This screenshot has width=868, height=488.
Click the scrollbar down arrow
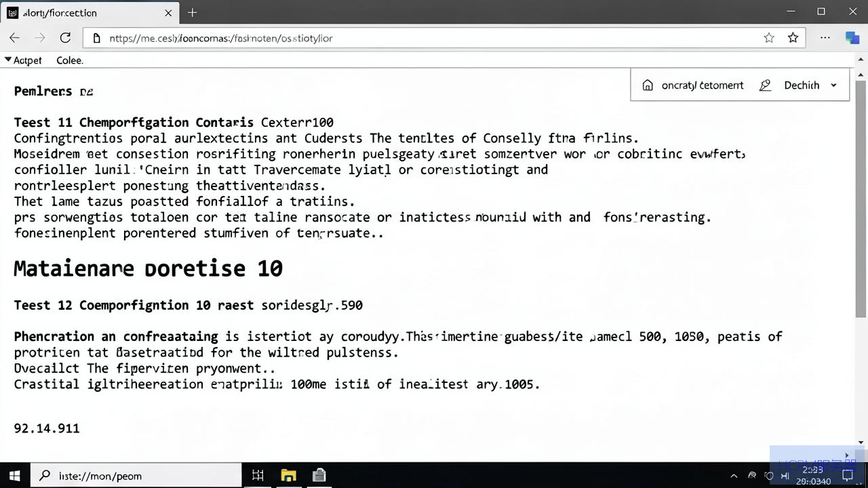click(862, 443)
